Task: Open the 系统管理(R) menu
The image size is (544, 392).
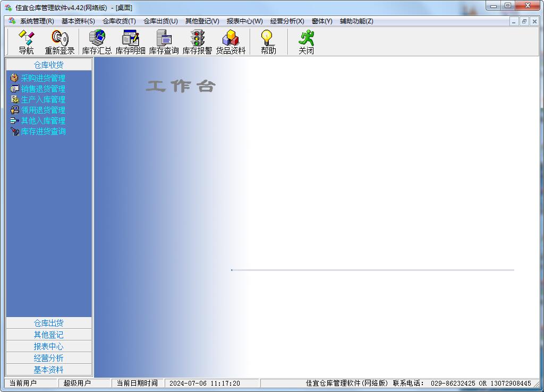Action: coord(37,21)
